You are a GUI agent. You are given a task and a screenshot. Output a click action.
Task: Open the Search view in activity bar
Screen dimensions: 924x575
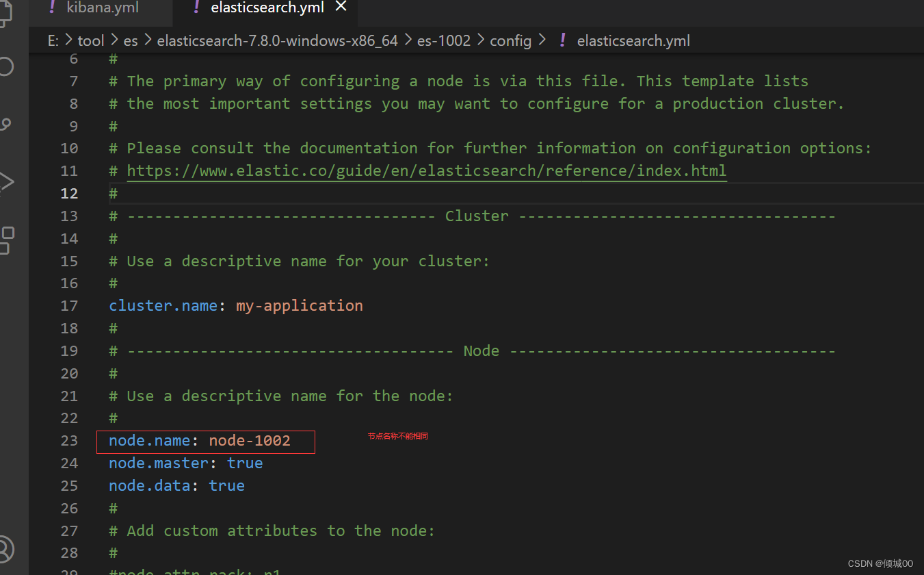point(6,66)
